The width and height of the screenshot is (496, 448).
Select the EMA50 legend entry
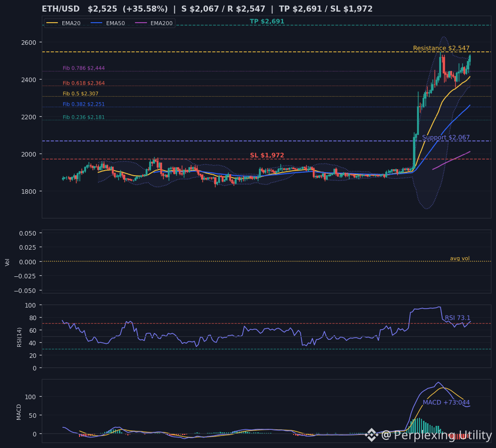click(x=108, y=23)
